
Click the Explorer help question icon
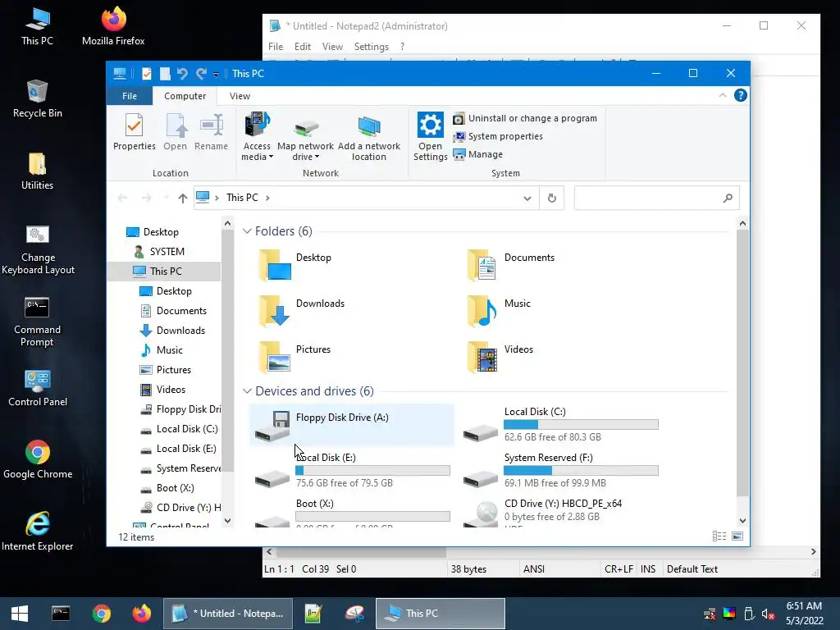(x=741, y=95)
